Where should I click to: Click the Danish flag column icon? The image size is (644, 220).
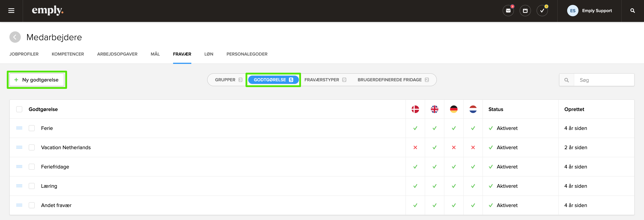pyautogui.click(x=415, y=109)
